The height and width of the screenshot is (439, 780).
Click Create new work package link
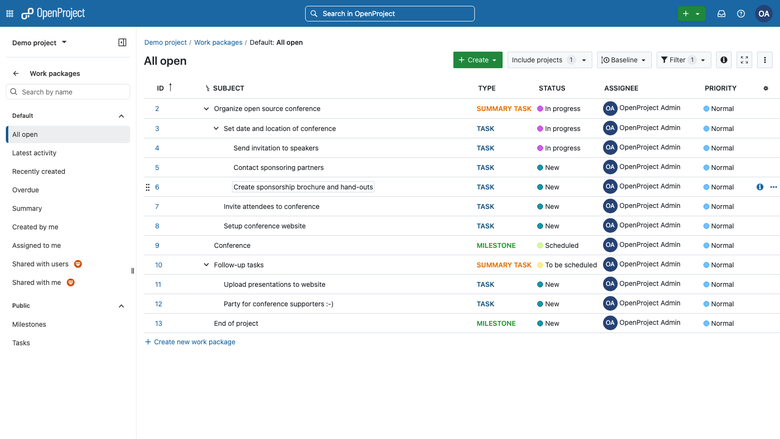pyautogui.click(x=190, y=342)
